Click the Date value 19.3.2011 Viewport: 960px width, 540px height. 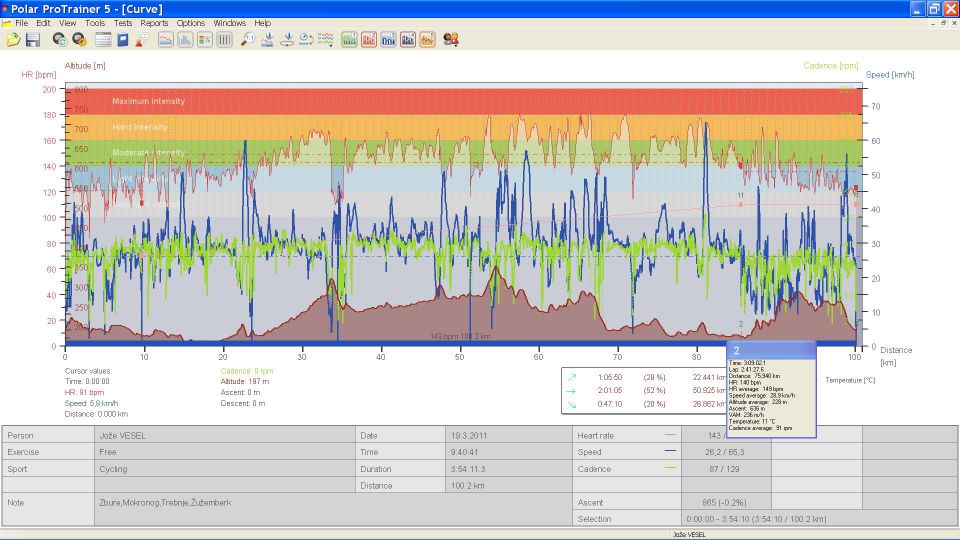[x=469, y=436]
